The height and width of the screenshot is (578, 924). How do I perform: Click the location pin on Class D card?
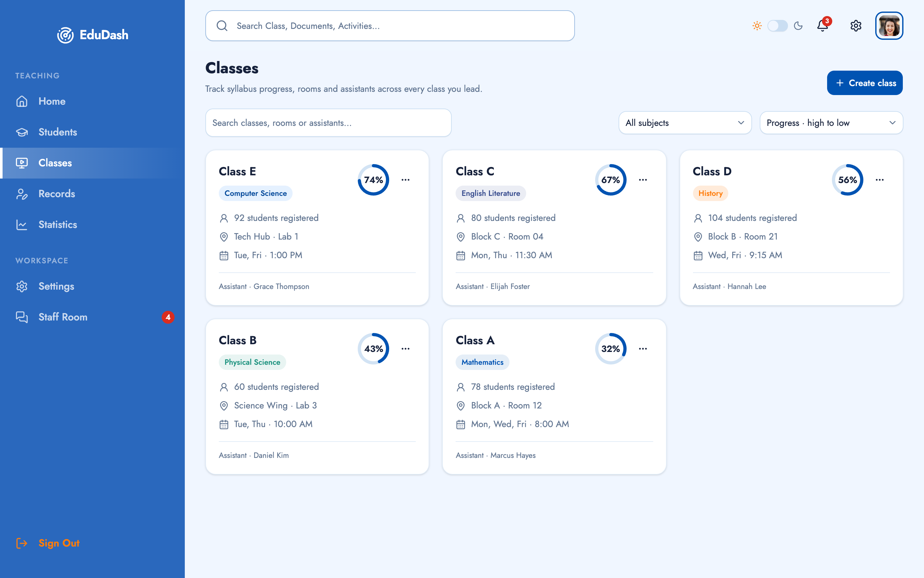[x=698, y=237]
